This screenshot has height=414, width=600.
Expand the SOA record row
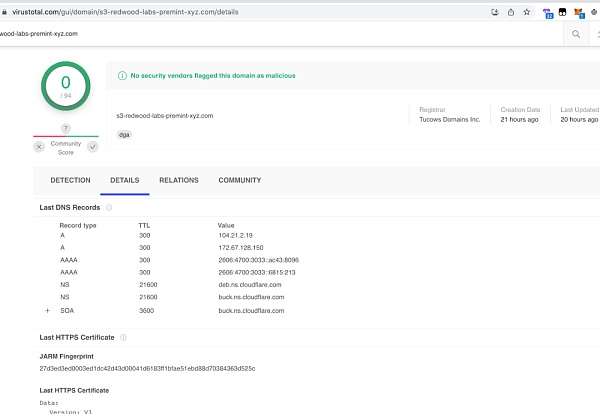coord(47,311)
